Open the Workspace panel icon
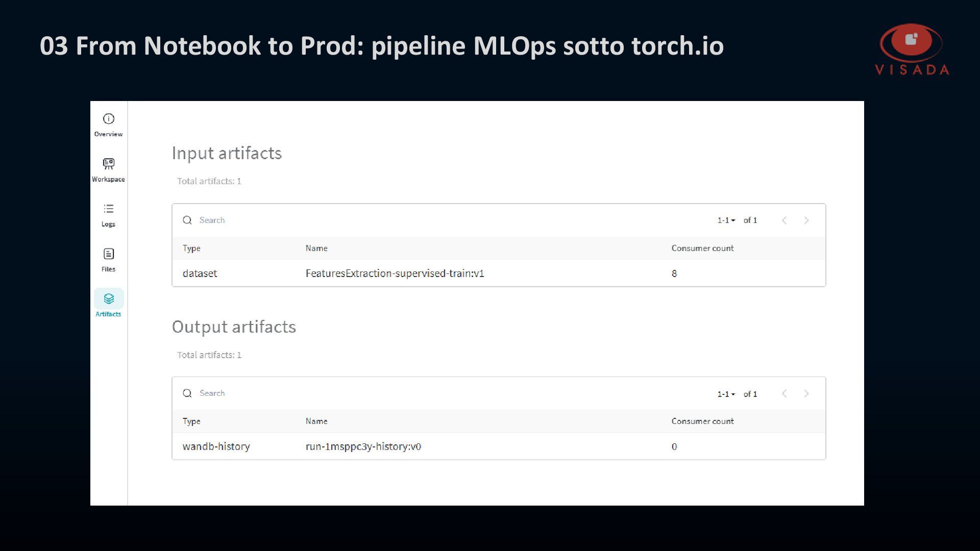The image size is (980, 551). click(109, 164)
